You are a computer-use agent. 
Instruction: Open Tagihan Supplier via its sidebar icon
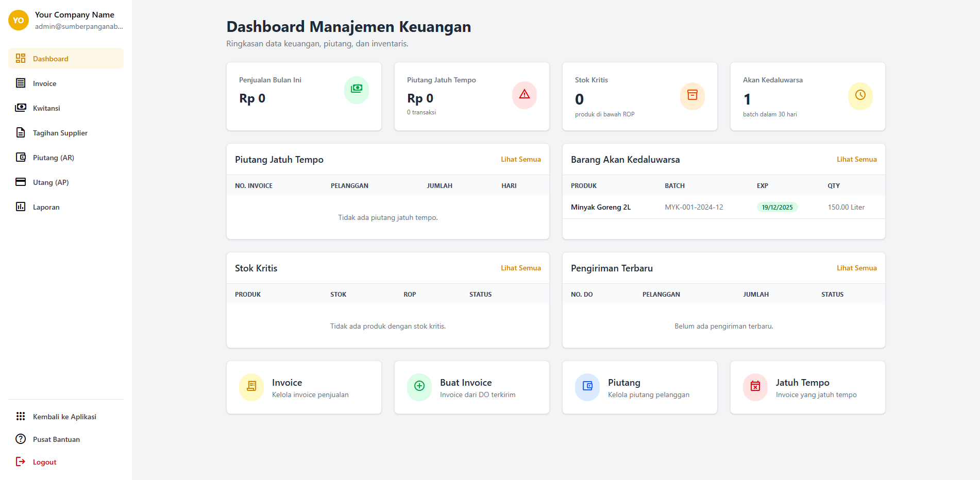(20, 132)
